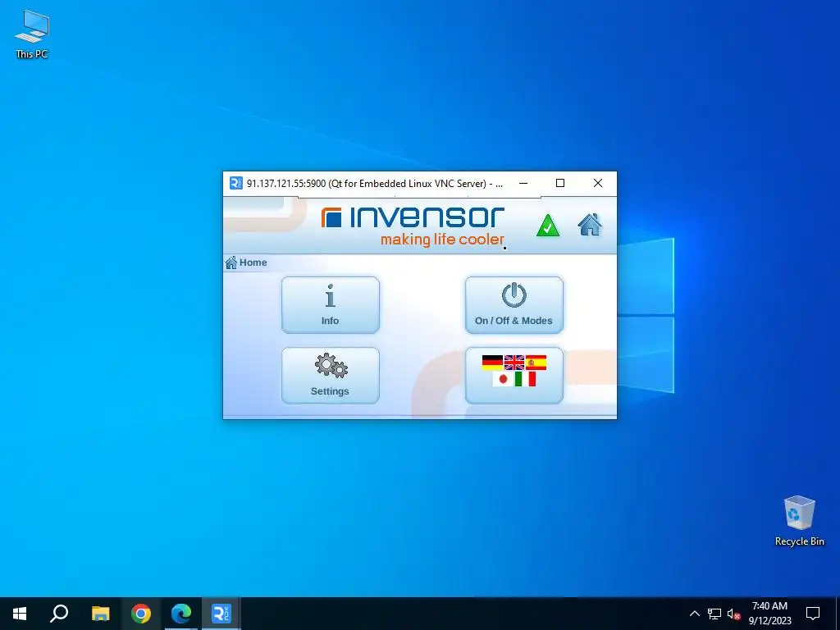840x630 pixels.
Task: Close the VNC viewer window
Action: (598, 183)
